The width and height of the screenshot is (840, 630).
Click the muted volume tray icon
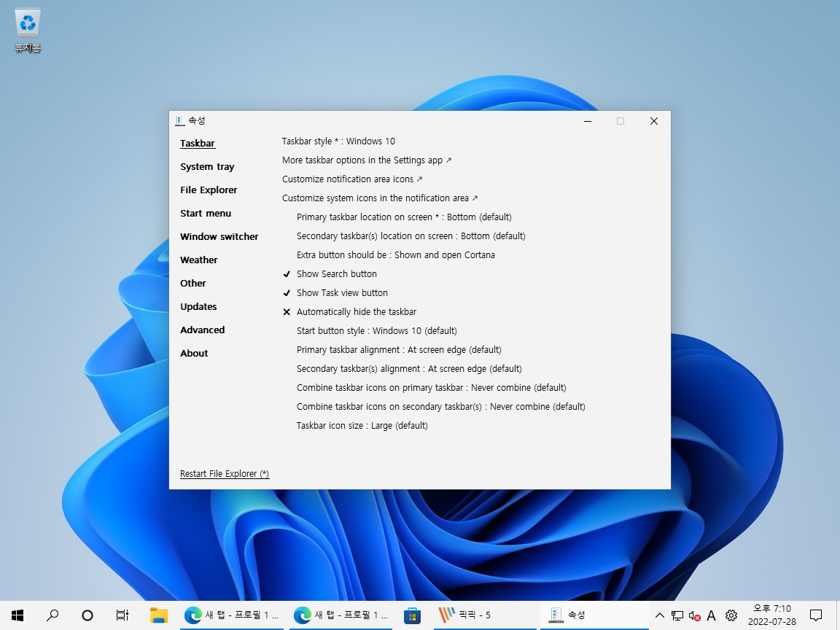point(694,616)
